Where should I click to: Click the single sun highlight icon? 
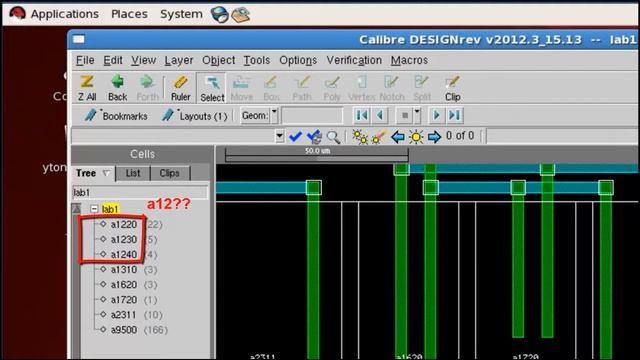pos(416,137)
